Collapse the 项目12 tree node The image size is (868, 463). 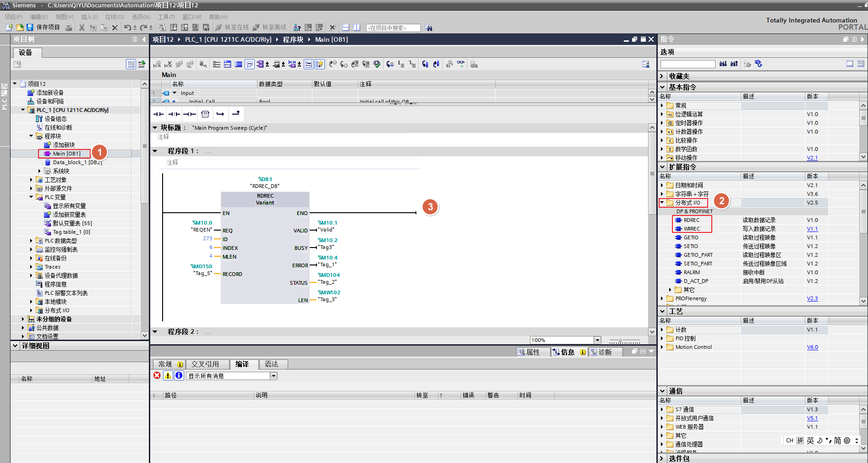tap(15, 83)
